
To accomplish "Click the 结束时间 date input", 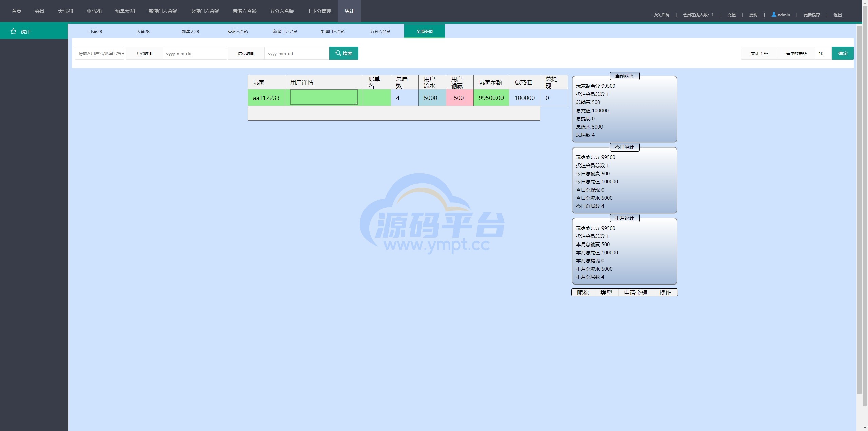I will click(x=296, y=53).
